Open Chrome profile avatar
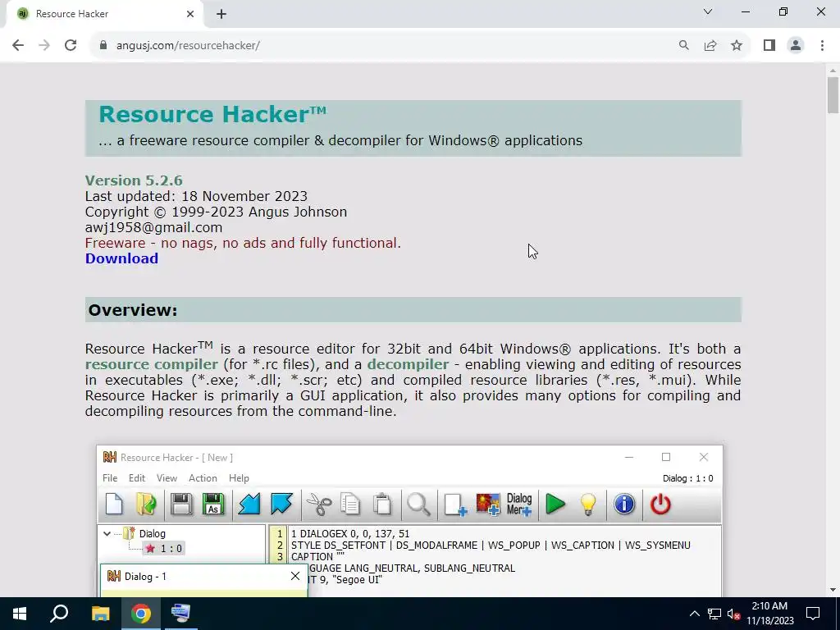 [x=796, y=46]
